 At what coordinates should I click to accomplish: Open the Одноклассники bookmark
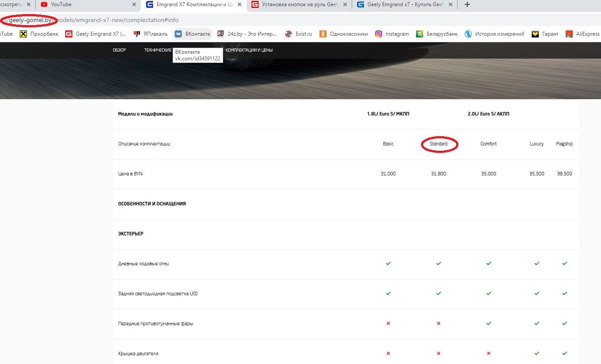pos(344,34)
